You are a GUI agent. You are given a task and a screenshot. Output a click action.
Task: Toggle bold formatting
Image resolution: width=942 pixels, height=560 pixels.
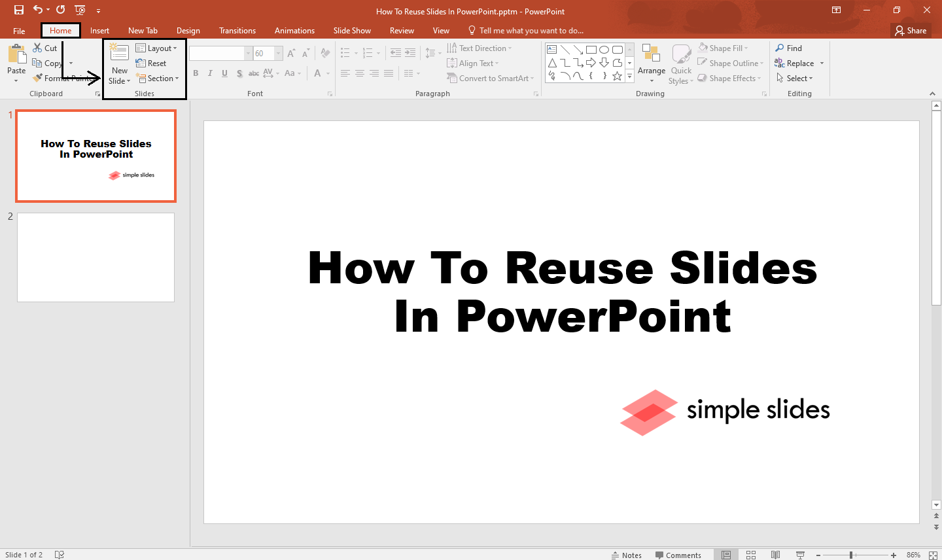pos(196,73)
